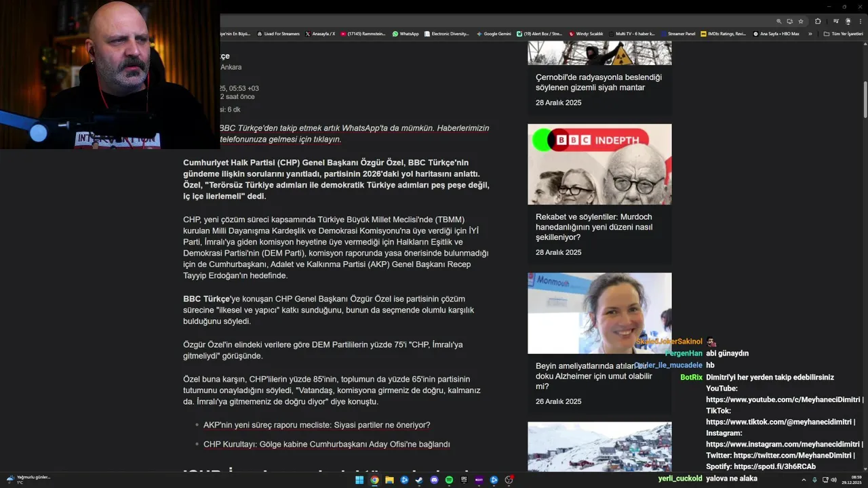Open the Chrome extensions puzzle icon
This screenshot has height=488, width=868.
[x=818, y=22]
